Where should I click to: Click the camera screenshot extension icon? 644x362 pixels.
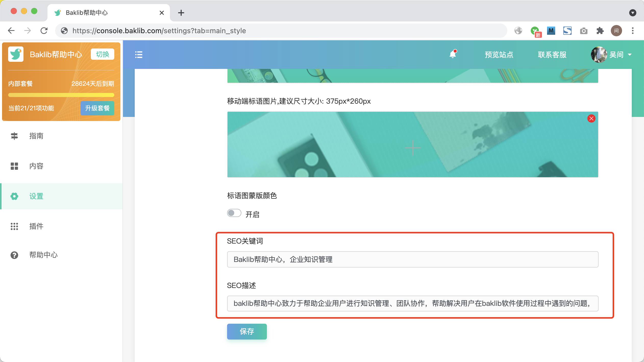coord(584,31)
